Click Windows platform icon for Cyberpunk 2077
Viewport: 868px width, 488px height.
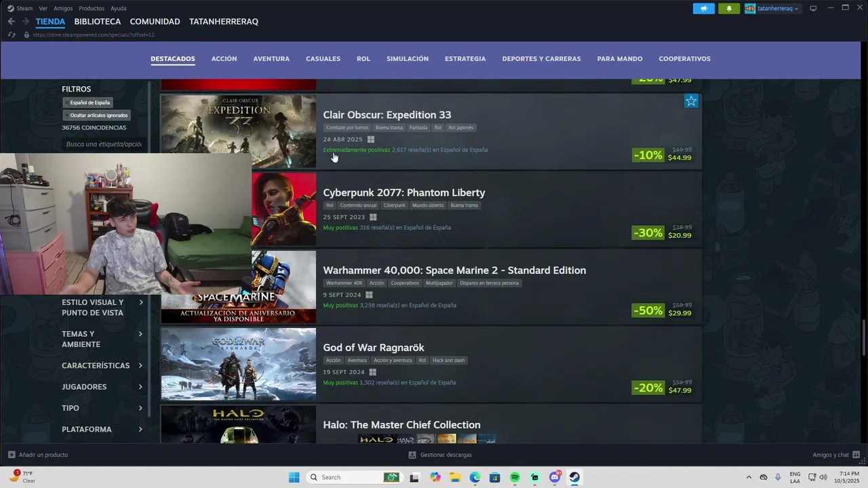pyautogui.click(x=373, y=218)
